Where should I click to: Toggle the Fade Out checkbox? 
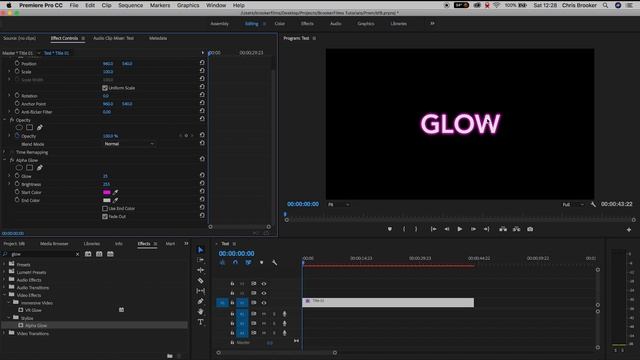[105, 217]
